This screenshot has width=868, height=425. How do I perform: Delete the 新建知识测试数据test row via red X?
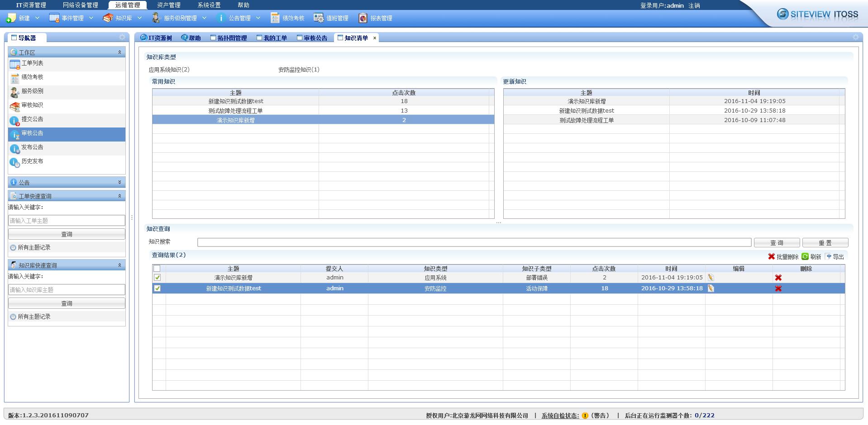[778, 288]
